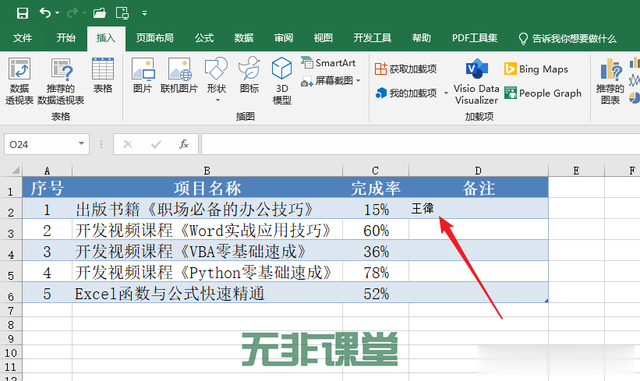Insert a 表格 table
Image resolution: width=640 pixels, height=381 pixels.
coord(103,75)
